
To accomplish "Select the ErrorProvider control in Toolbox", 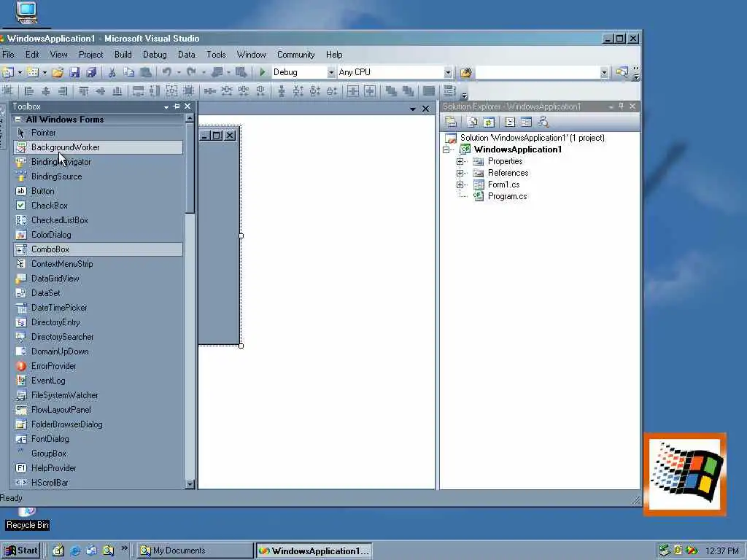I will [98, 366].
